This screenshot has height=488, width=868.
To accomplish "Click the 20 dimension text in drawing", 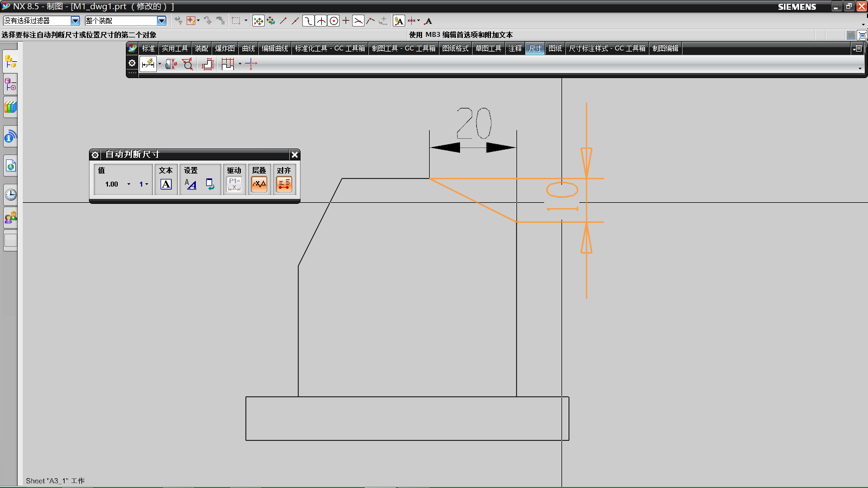I will tap(474, 124).
